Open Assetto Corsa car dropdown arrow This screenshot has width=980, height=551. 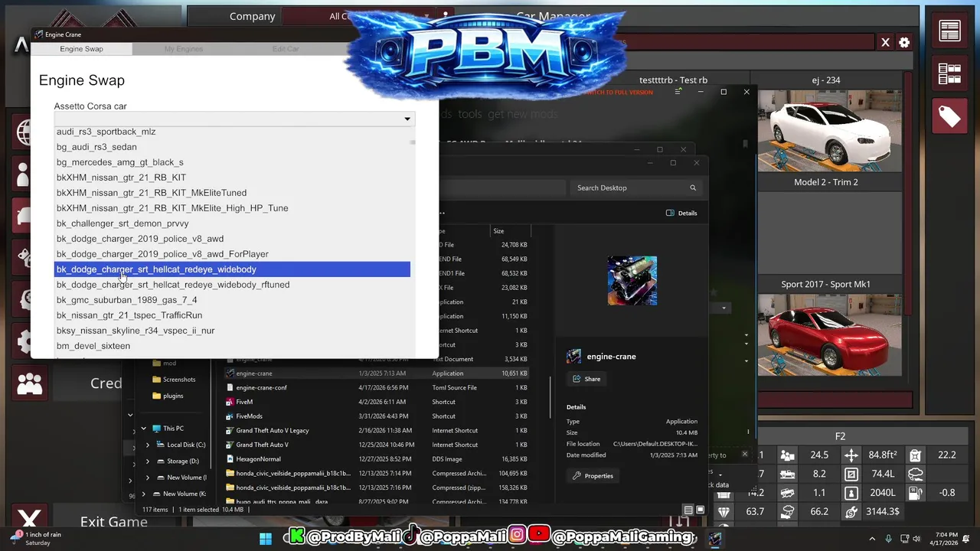(407, 119)
